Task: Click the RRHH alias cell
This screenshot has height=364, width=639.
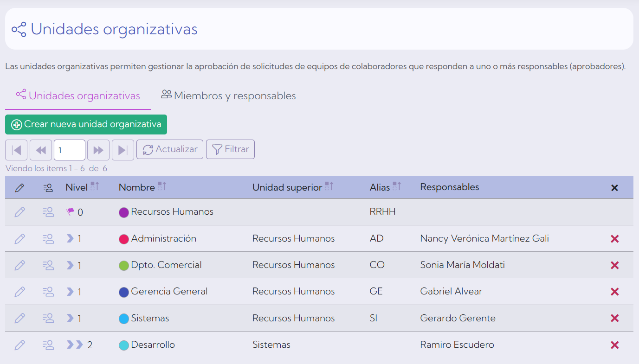Action: coord(383,212)
